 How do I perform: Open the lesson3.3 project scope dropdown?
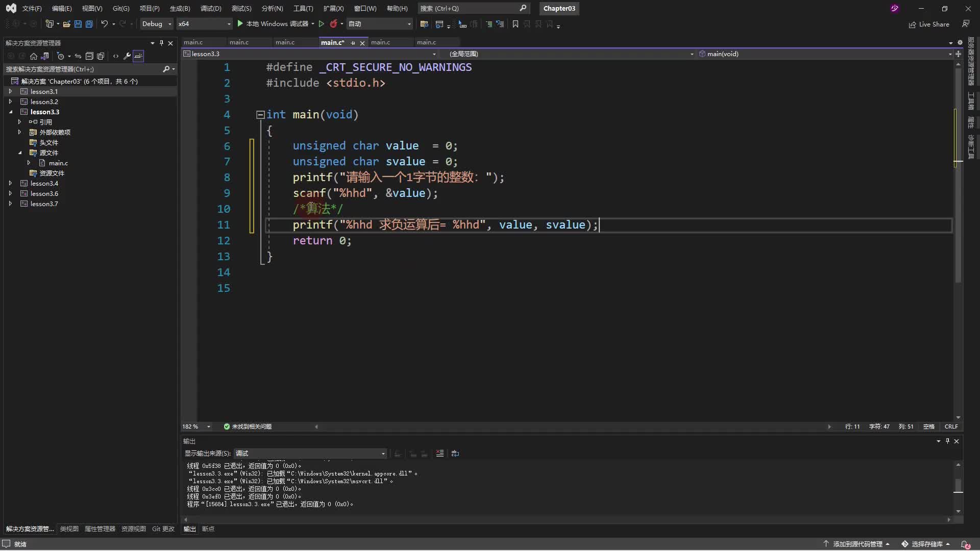pyautogui.click(x=310, y=54)
